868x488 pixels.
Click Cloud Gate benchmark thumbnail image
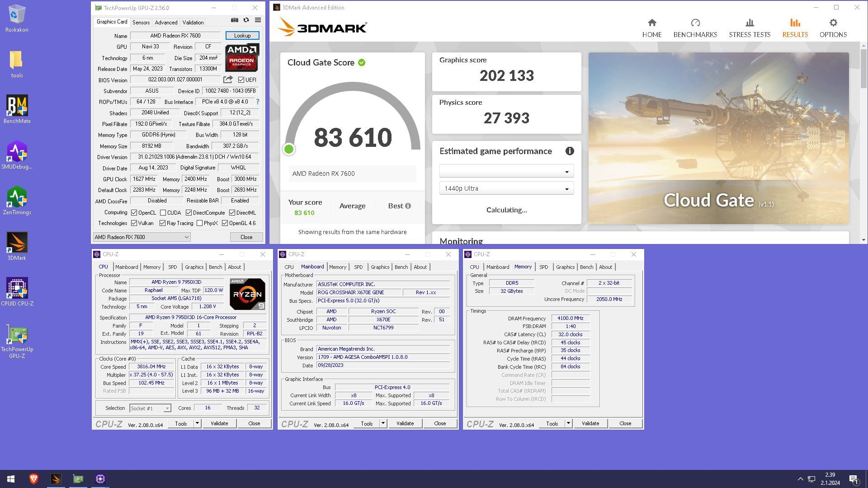tap(718, 138)
